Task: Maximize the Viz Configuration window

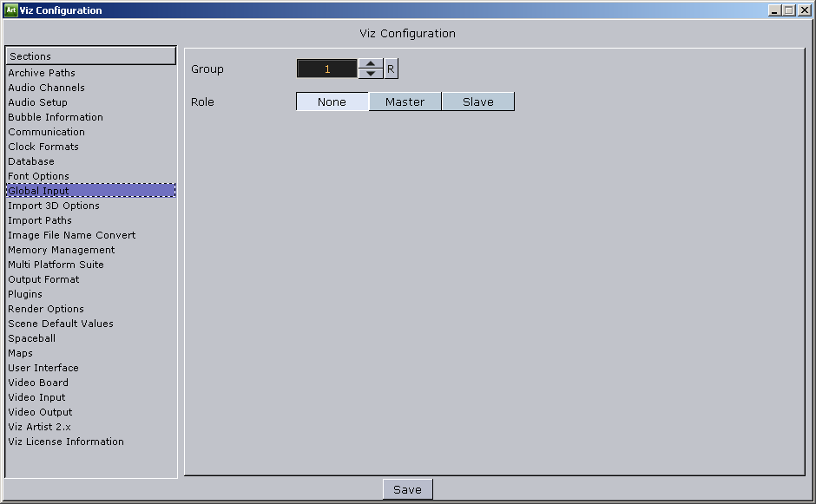Action: 788,10
